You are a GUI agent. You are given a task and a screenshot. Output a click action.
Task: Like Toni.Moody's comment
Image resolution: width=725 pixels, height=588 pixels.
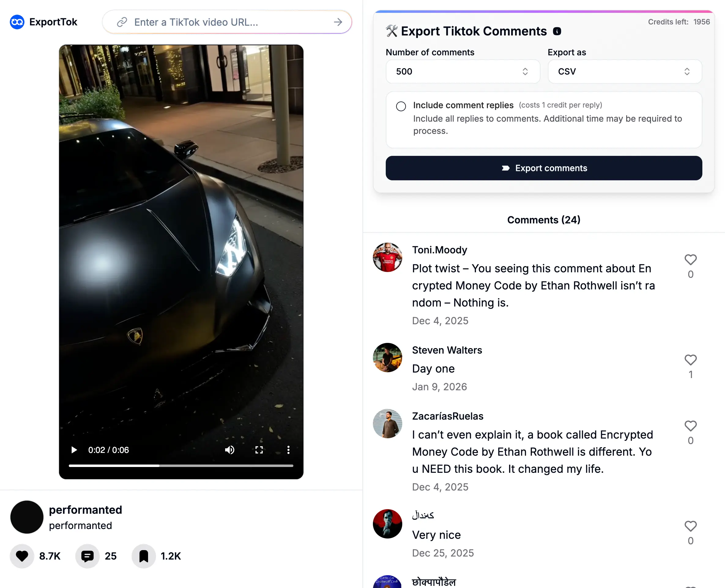[x=690, y=260]
